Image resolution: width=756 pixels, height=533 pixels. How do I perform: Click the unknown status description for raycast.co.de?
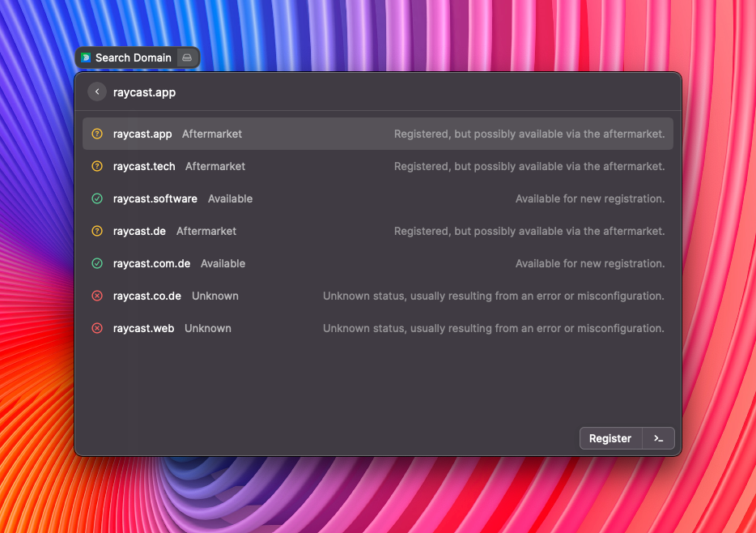pos(494,296)
